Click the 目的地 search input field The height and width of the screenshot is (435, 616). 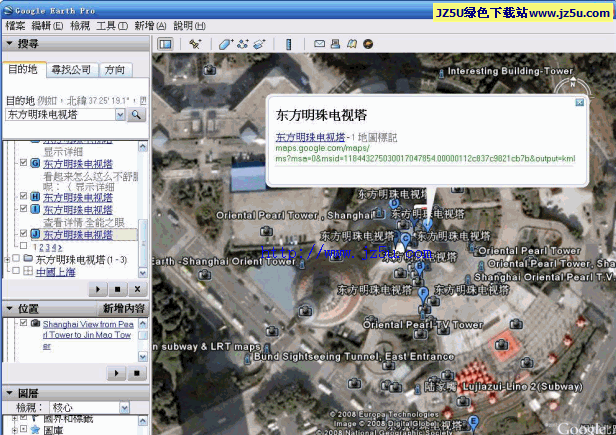61,115
